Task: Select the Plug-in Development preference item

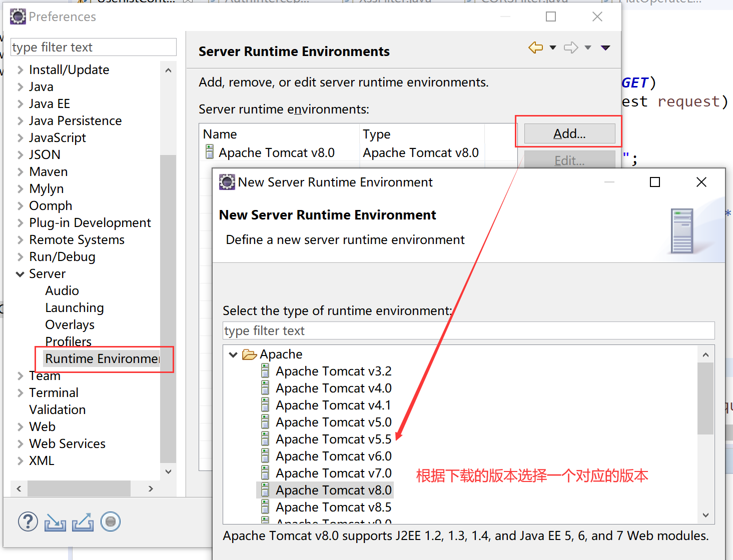Action: (90, 222)
